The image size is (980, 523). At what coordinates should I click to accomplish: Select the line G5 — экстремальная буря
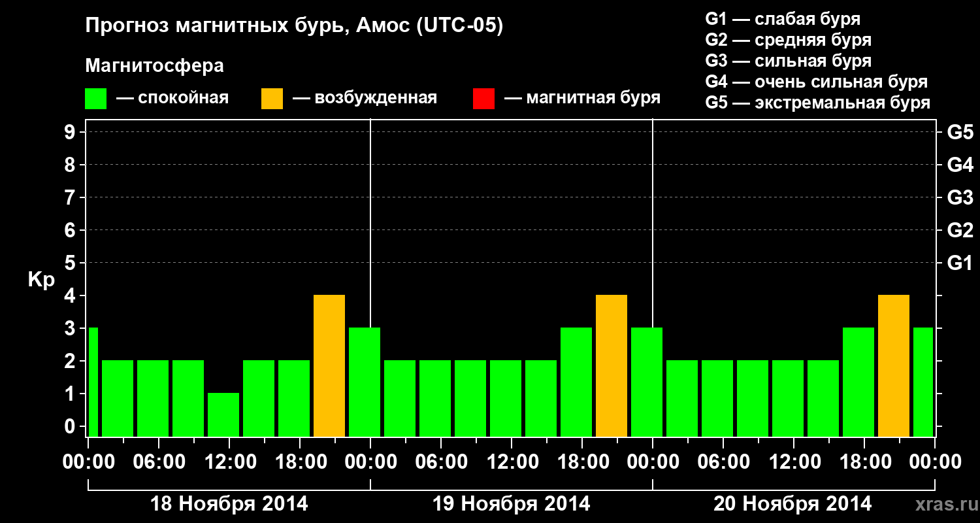[x=817, y=103]
